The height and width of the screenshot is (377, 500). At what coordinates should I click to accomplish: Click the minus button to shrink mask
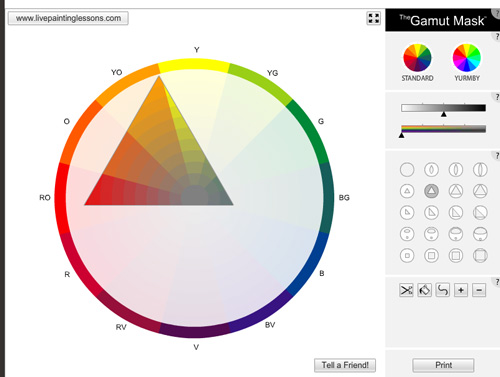[x=479, y=290]
